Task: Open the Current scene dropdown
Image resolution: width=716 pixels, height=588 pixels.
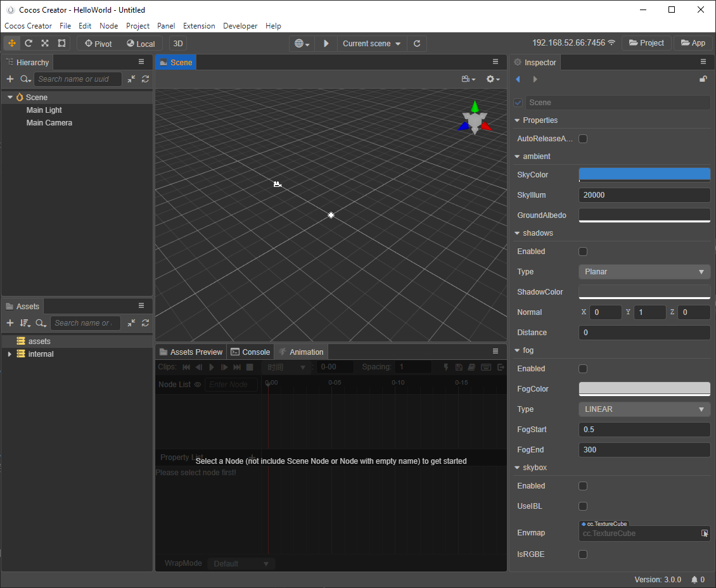Action: tap(371, 44)
